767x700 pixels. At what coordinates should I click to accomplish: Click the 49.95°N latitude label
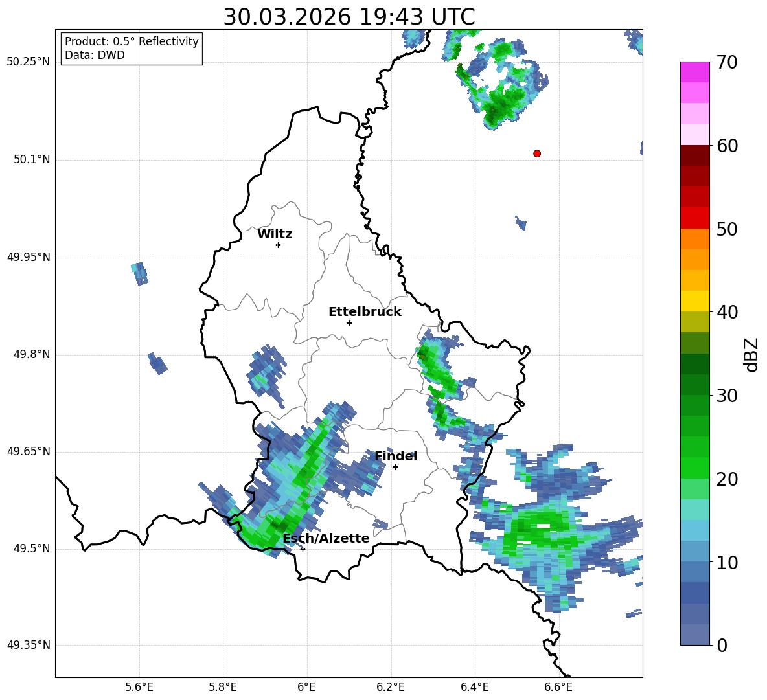click(28, 257)
